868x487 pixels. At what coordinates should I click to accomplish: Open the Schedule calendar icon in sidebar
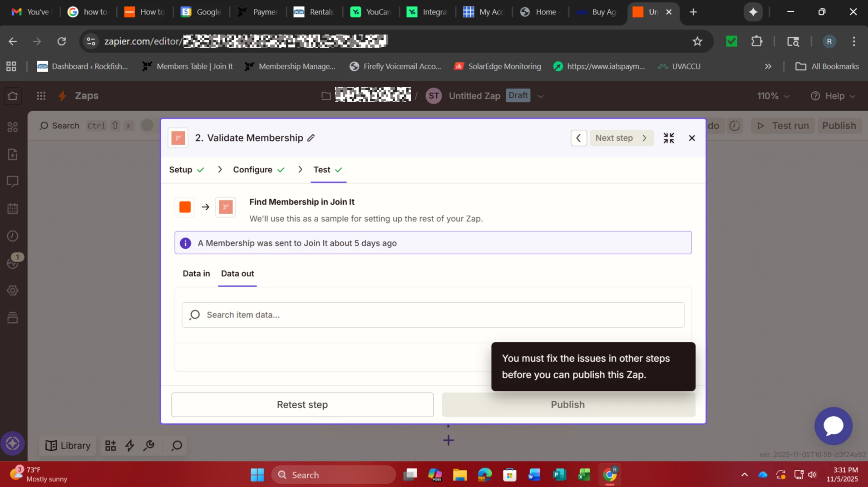(12, 208)
